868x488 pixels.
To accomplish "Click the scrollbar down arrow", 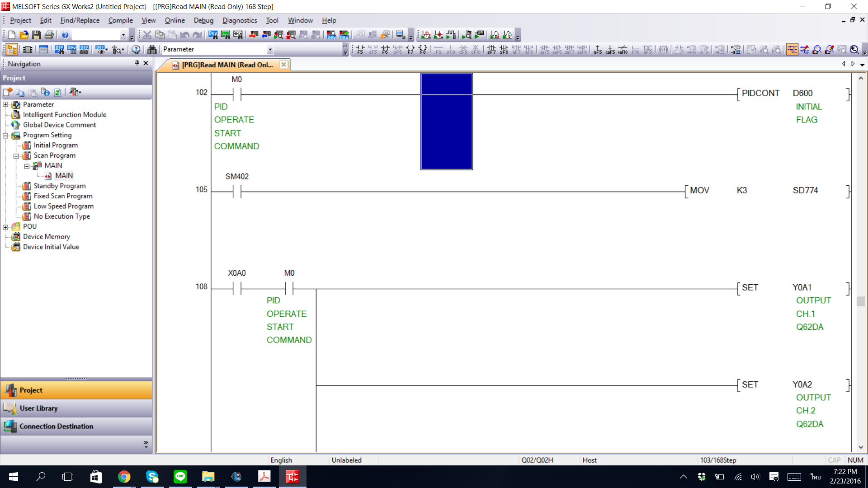I will tap(861, 447).
